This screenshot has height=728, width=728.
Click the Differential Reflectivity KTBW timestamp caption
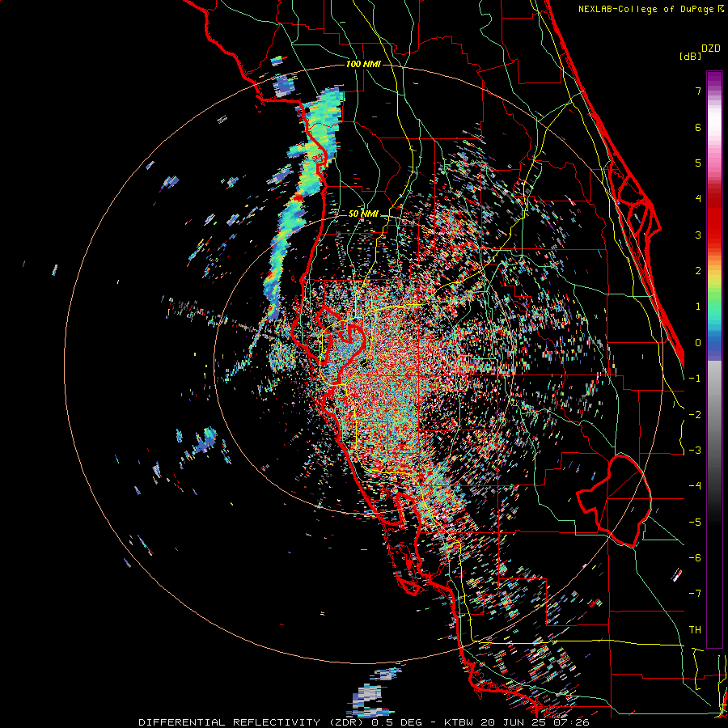coord(364,722)
